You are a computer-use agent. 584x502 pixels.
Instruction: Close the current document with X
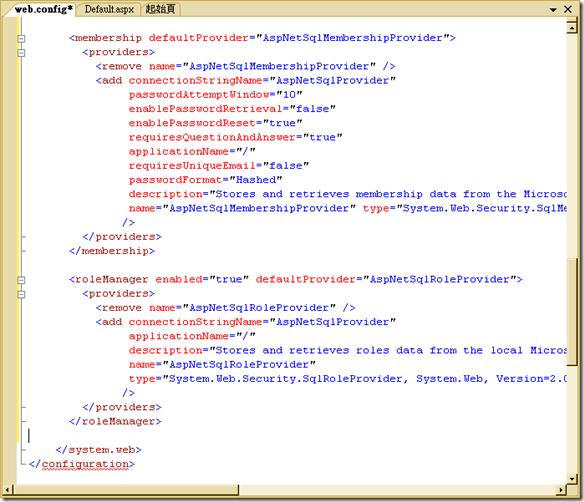(568, 9)
